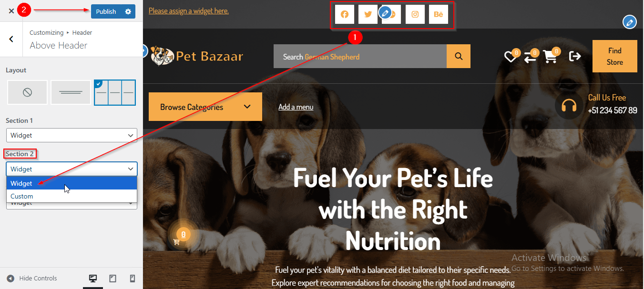
Task: Click the compare arrows icon
Action: click(x=530, y=57)
